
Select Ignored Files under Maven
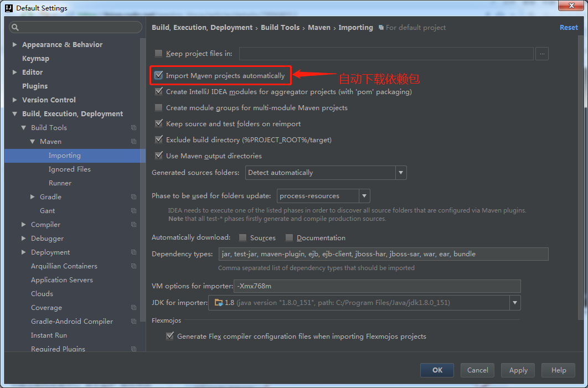69,169
